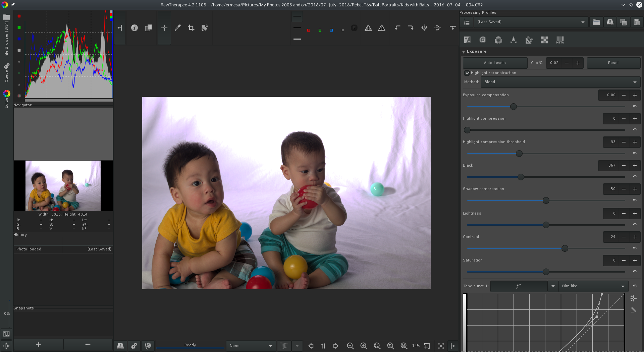Decrease Contrast value with minus
Screen dimensions: 644x352
[x=624, y=237]
